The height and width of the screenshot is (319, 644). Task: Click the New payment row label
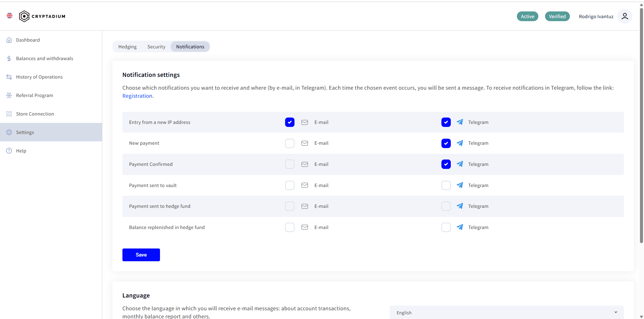(144, 143)
